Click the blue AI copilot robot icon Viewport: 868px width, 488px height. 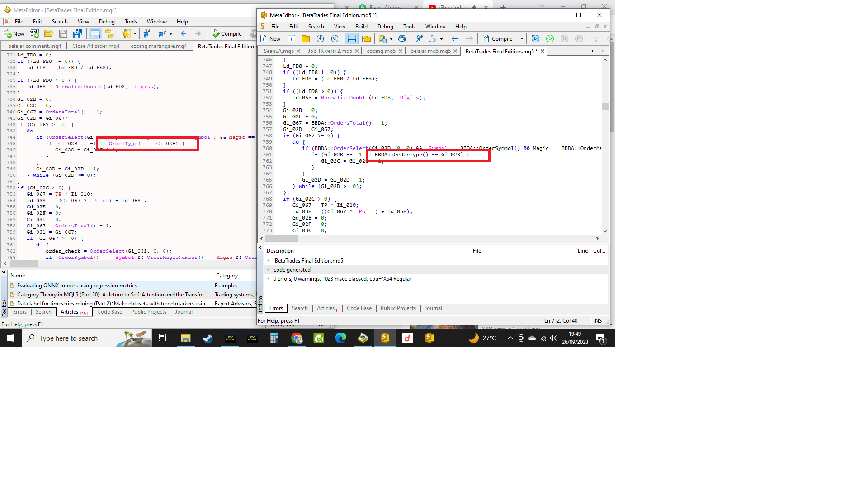click(x=402, y=39)
